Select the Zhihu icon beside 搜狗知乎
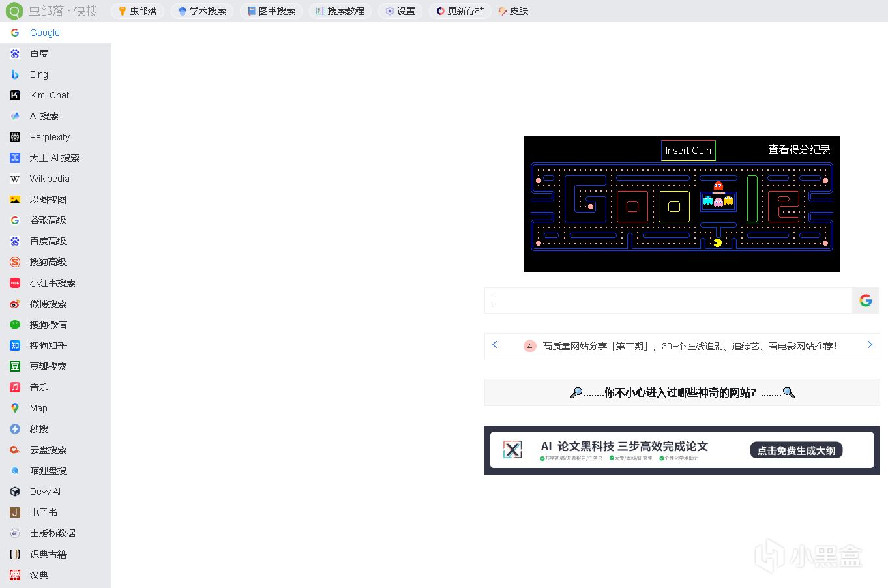 click(x=15, y=345)
